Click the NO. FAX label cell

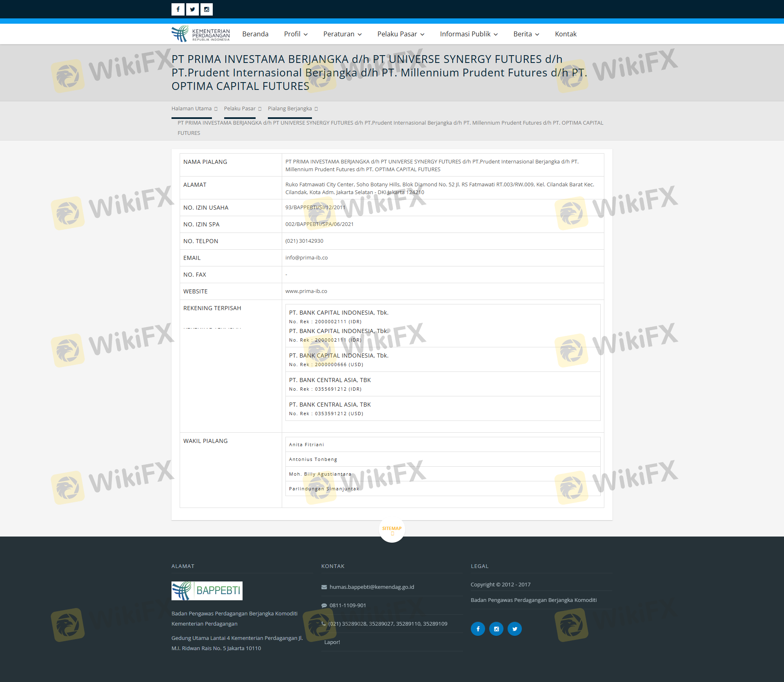tap(231, 275)
